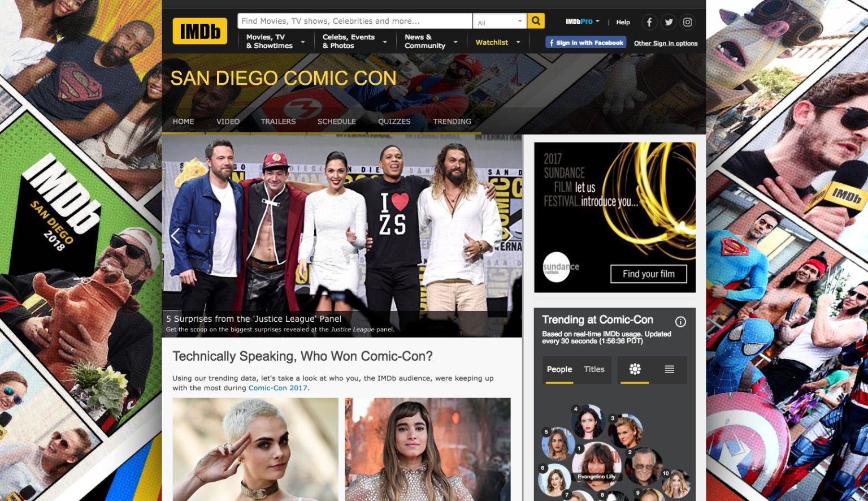The width and height of the screenshot is (868, 501).
Task: Go to the VIDEO tab
Action: click(x=228, y=122)
